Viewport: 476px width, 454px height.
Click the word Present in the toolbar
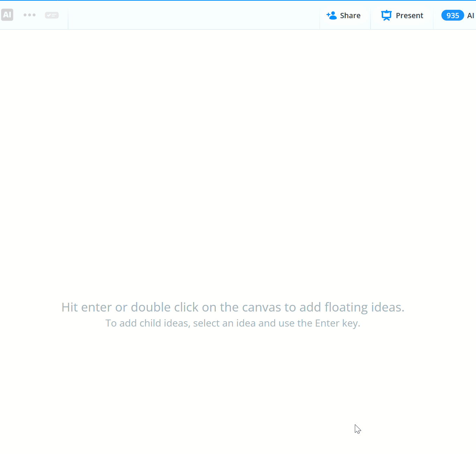click(409, 15)
